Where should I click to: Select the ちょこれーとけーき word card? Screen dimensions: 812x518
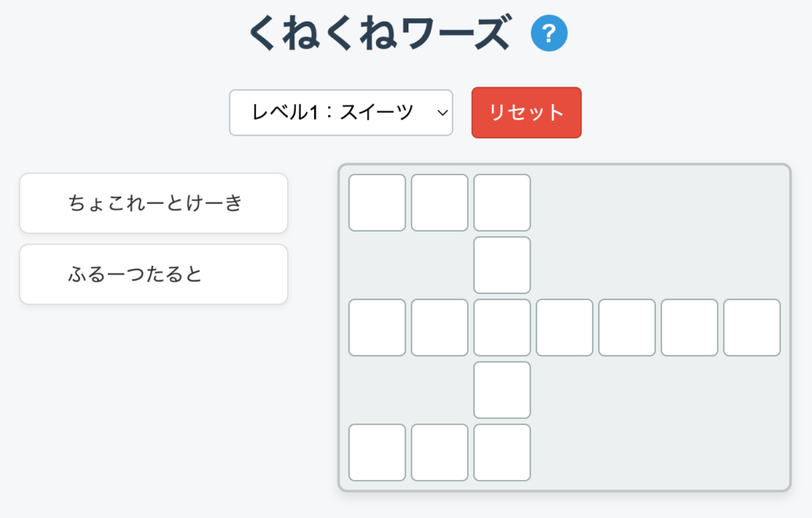[154, 203]
